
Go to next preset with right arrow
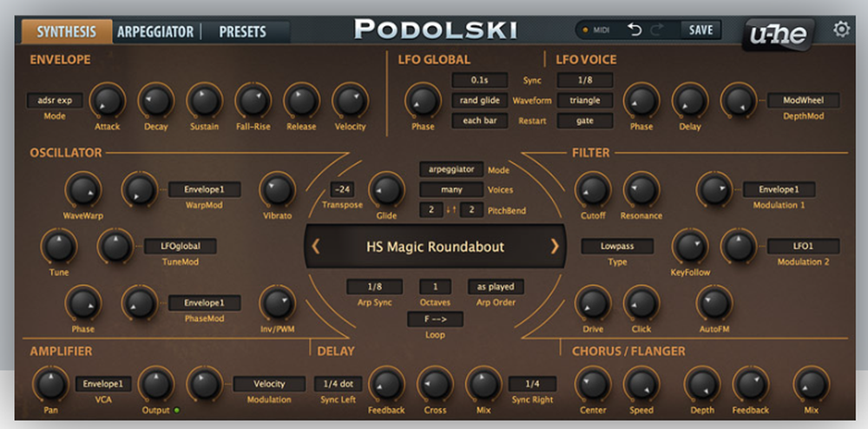click(555, 247)
